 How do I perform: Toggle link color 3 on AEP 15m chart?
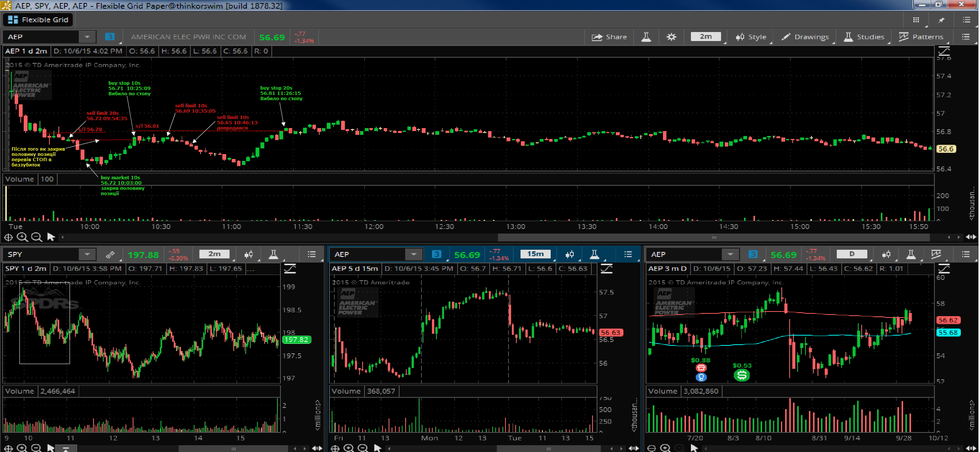[x=437, y=254]
